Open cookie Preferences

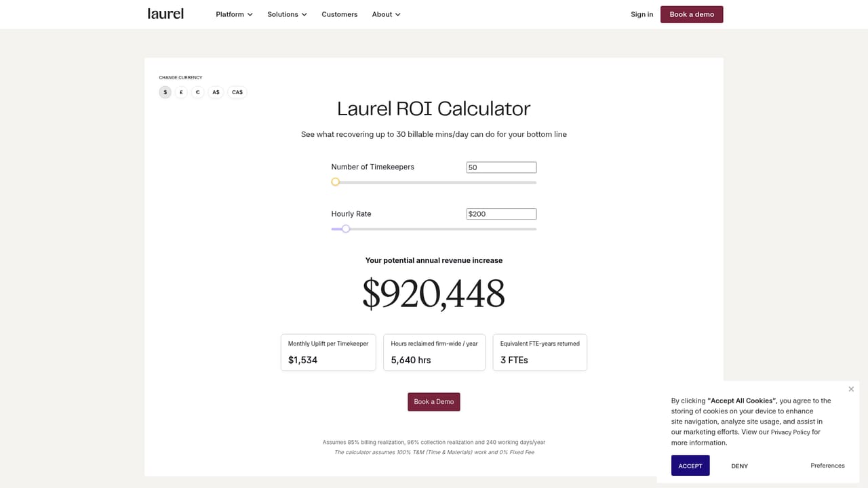(827, 466)
